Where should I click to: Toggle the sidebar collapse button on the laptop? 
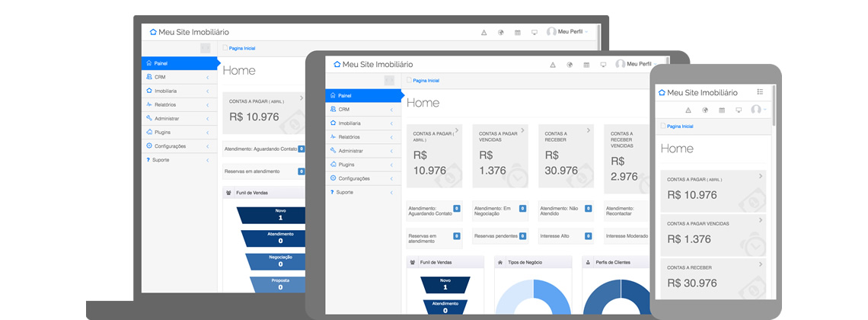coord(206,48)
